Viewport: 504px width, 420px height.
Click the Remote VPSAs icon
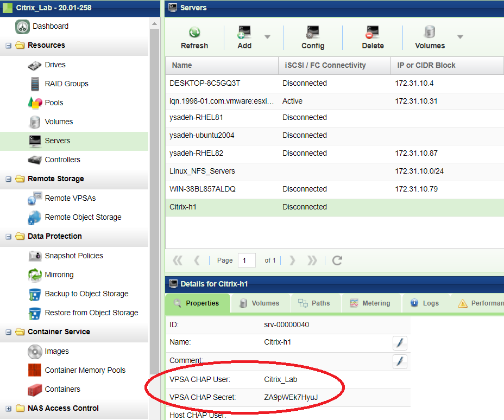tap(35, 199)
